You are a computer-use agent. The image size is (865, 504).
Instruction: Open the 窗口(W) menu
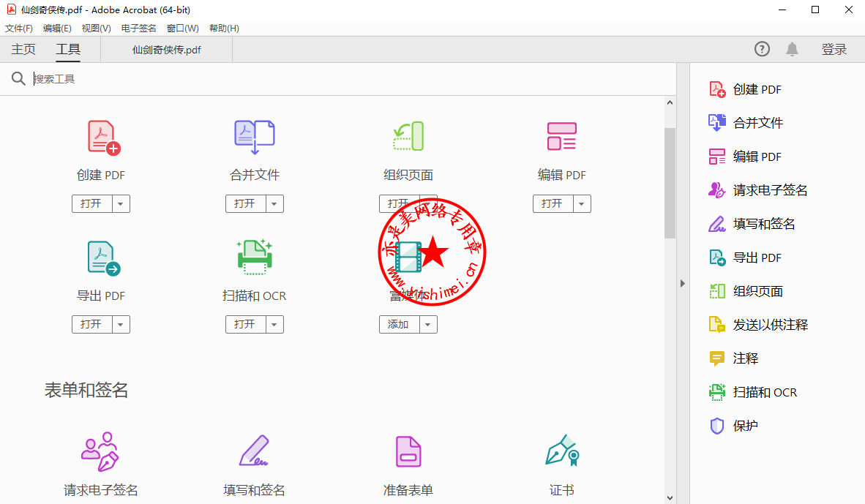tap(183, 28)
